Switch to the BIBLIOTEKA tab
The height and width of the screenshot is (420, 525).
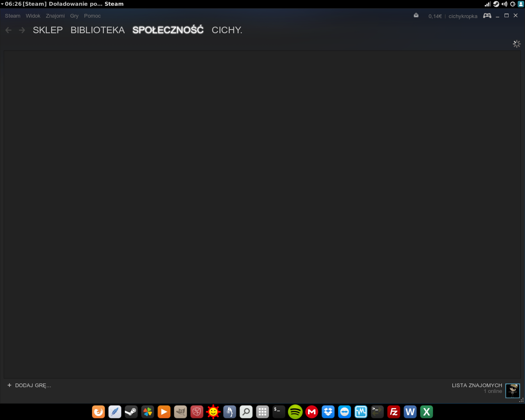[98, 30]
